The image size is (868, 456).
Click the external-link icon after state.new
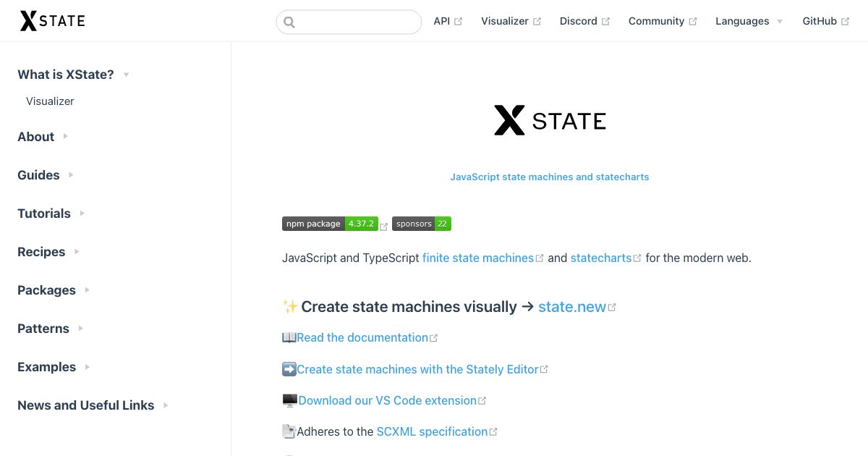pos(612,305)
